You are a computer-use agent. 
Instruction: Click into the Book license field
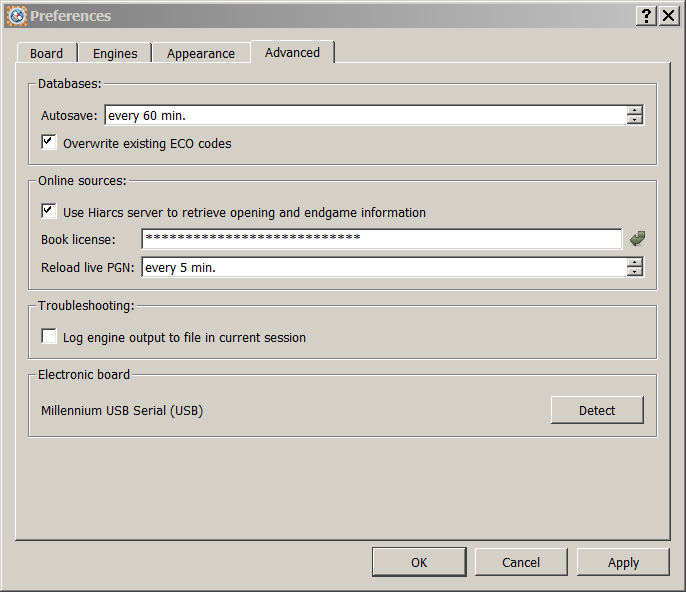point(381,239)
